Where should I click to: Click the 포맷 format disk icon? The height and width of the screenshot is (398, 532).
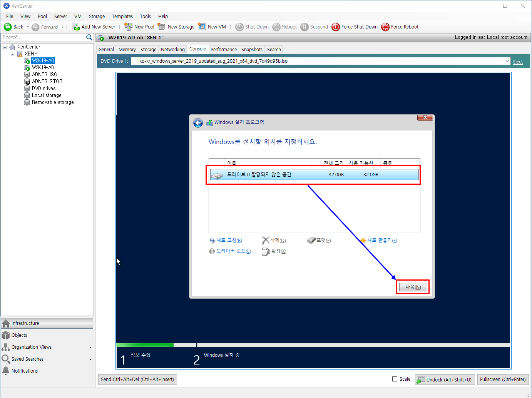tap(311, 240)
